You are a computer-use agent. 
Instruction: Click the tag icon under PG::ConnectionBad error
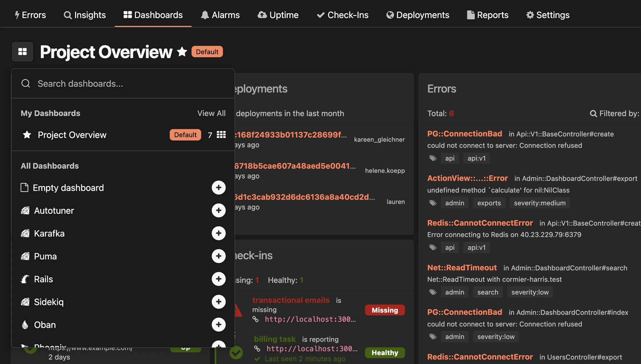tap(433, 158)
